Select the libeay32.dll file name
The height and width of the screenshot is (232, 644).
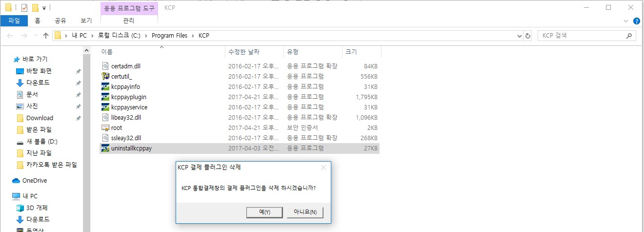(126, 118)
